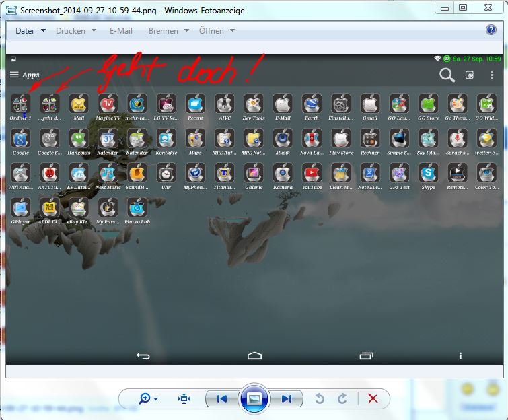This screenshot has height=420, width=508.
Task: Start the slideshow
Action: [254, 398]
